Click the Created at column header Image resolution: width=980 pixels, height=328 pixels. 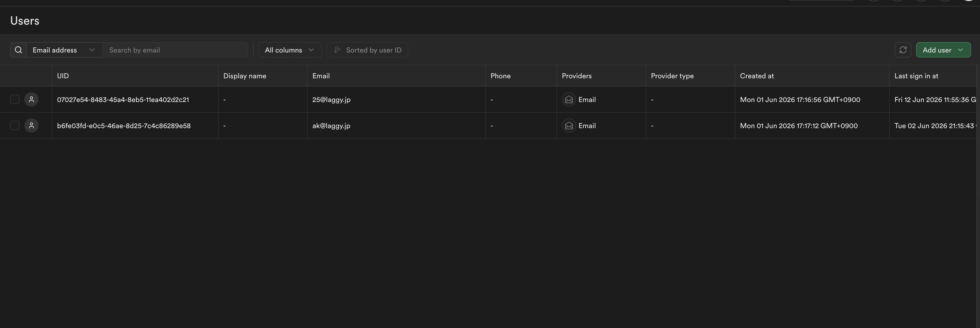812,76
